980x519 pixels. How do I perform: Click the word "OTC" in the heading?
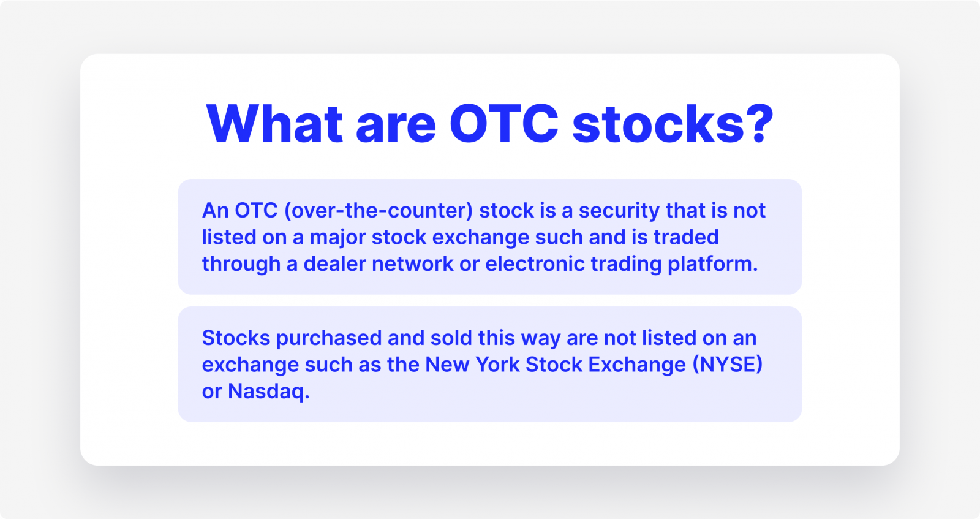tap(504, 124)
